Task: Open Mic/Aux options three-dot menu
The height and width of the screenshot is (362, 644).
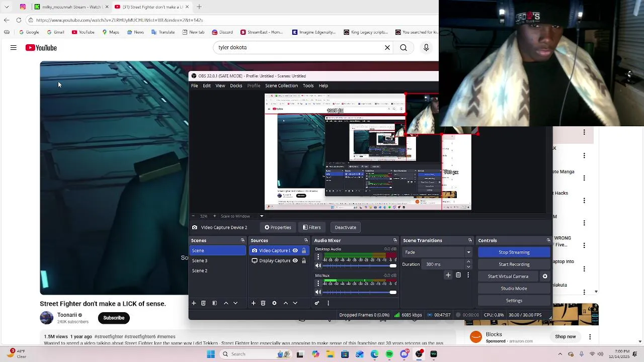Action: (318, 283)
